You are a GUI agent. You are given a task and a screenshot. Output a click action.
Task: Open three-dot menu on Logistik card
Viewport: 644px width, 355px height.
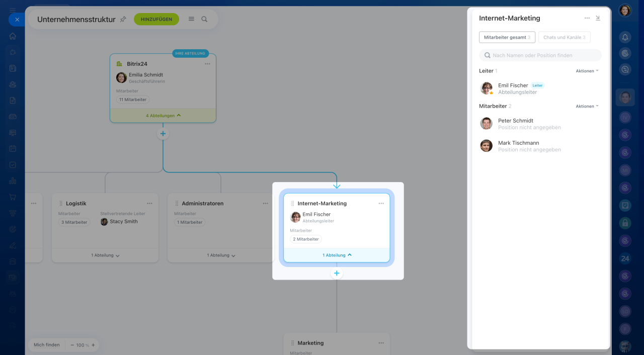pos(149,204)
